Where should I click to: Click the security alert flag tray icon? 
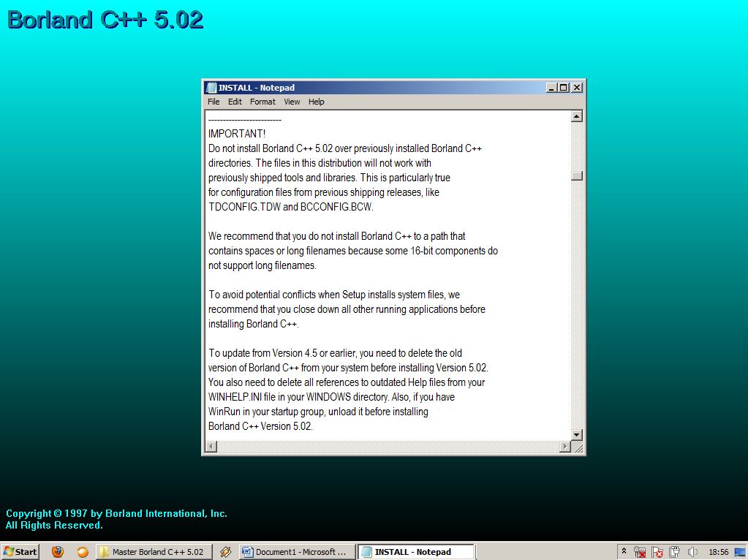point(657,553)
